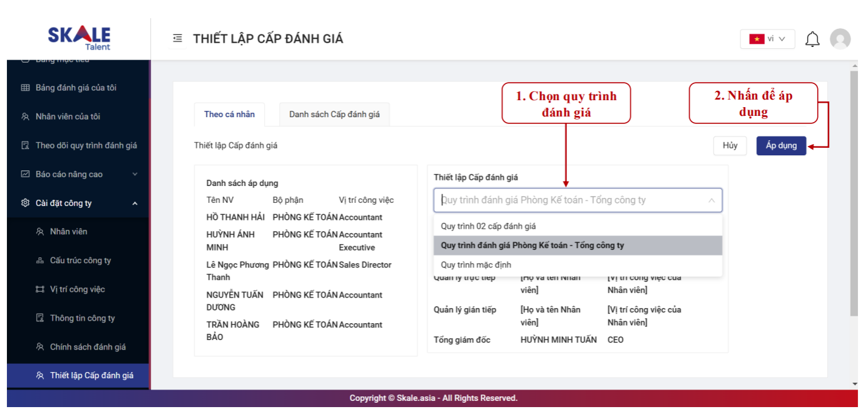Screen dimensions: 868x419
Task: Switch to Danh sách Cấp đánh giá tab
Action: click(334, 115)
